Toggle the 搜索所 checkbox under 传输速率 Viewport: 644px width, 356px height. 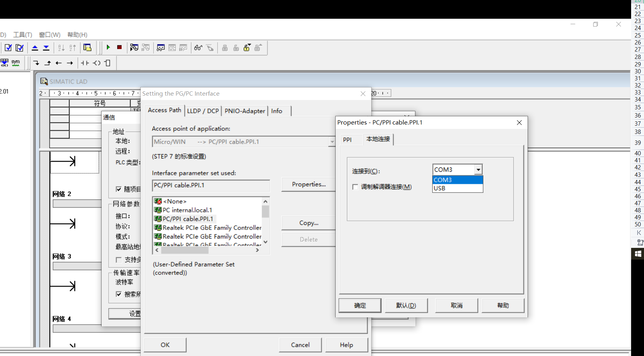coord(119,294)
